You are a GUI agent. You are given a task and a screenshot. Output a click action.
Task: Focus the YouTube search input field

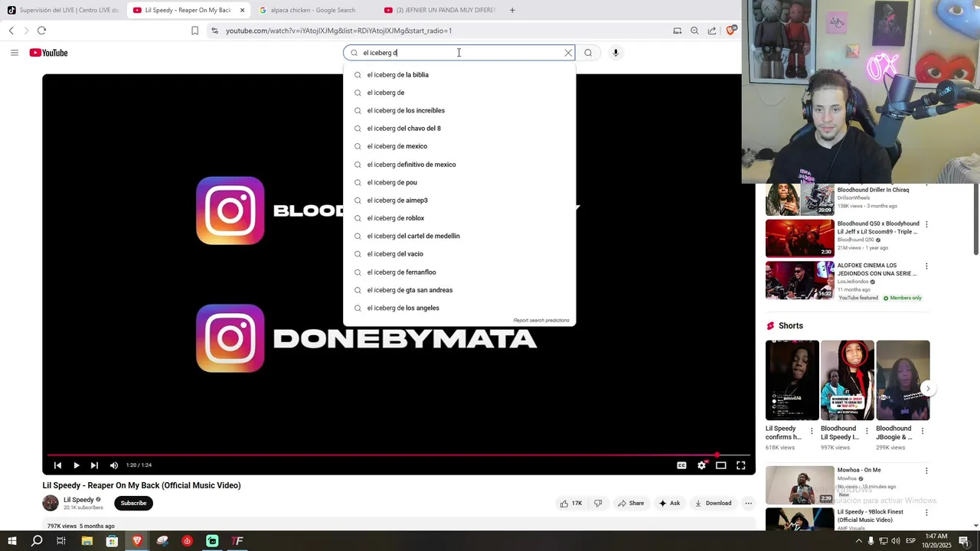[459, 53]
